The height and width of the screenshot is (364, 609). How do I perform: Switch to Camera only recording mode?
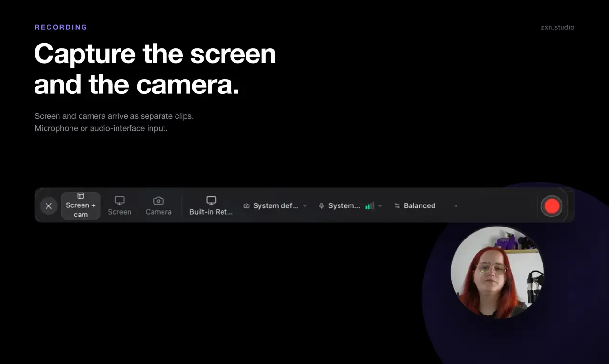pyautogui.click(x=158, y=206)
